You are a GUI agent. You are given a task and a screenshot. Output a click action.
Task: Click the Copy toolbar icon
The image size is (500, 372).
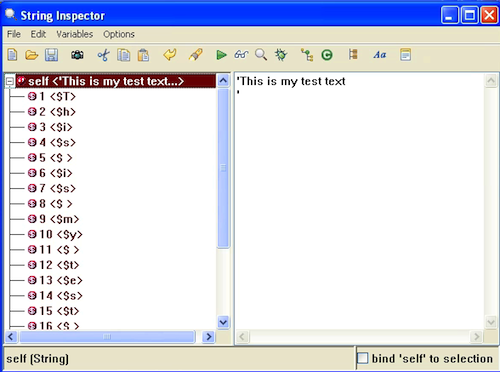[124, 55]
